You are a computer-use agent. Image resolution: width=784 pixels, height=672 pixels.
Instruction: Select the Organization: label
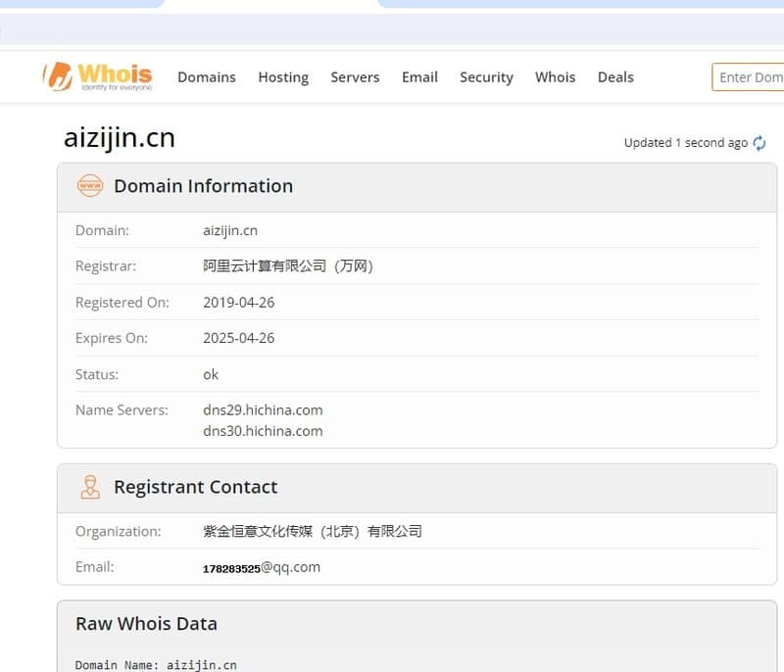pyautogui.click(x=118, y=532)
